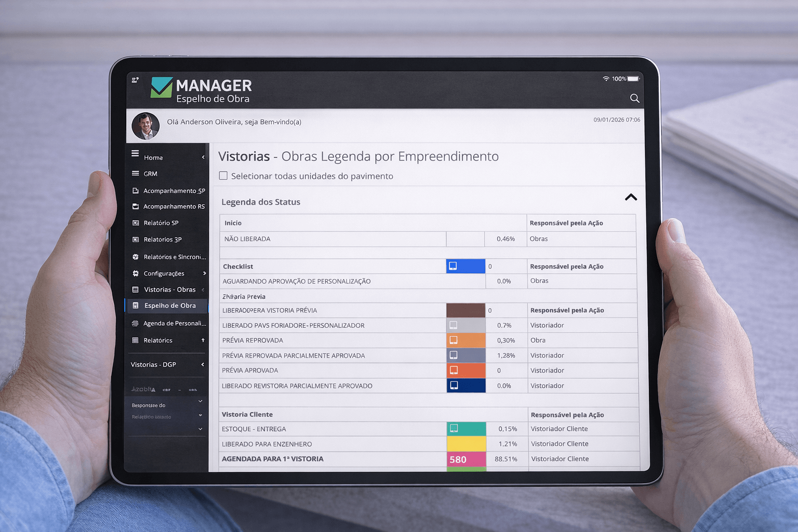Expand the Home menu chevron
798x532 pixels.
click(203, 157)
